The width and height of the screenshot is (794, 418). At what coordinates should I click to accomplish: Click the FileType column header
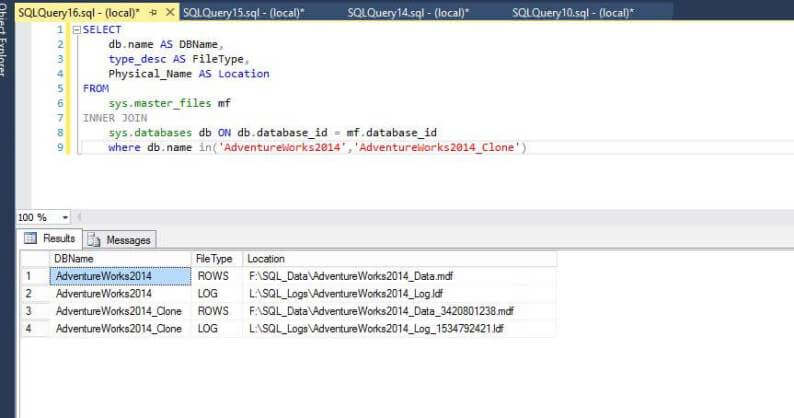pos(217,258)
